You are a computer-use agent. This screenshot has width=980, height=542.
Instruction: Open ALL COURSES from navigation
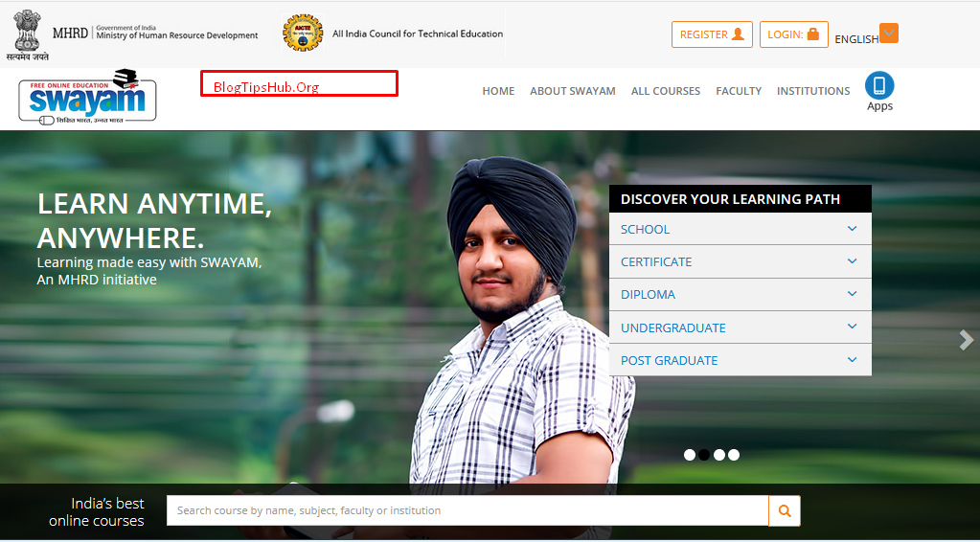666,91
